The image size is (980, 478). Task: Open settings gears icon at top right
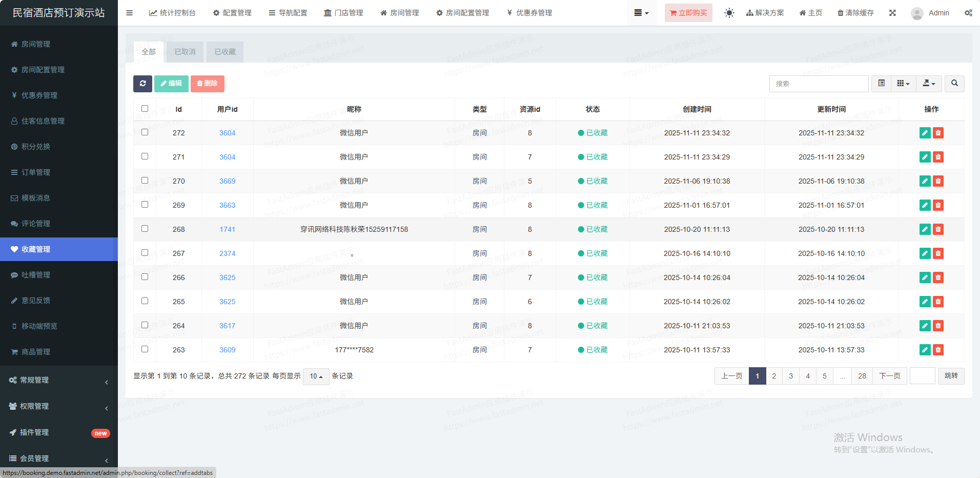[968, 13]
